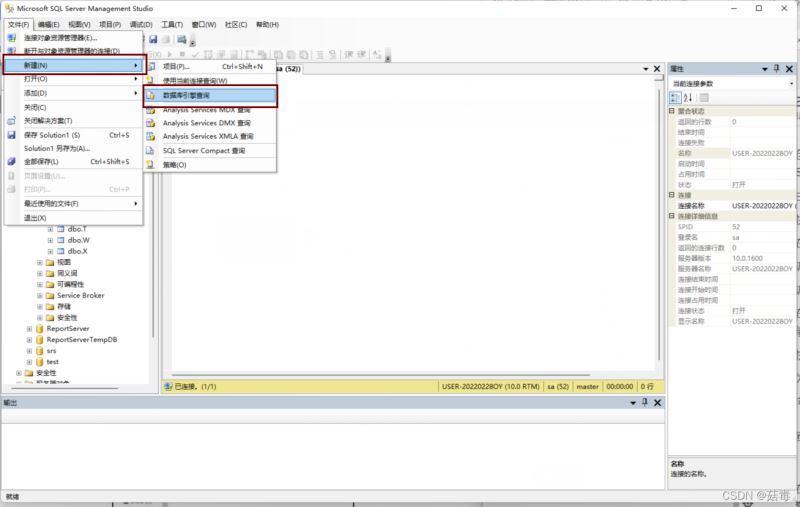
Task: Click the master database status bar entry
Action: [x=587, y=387]
